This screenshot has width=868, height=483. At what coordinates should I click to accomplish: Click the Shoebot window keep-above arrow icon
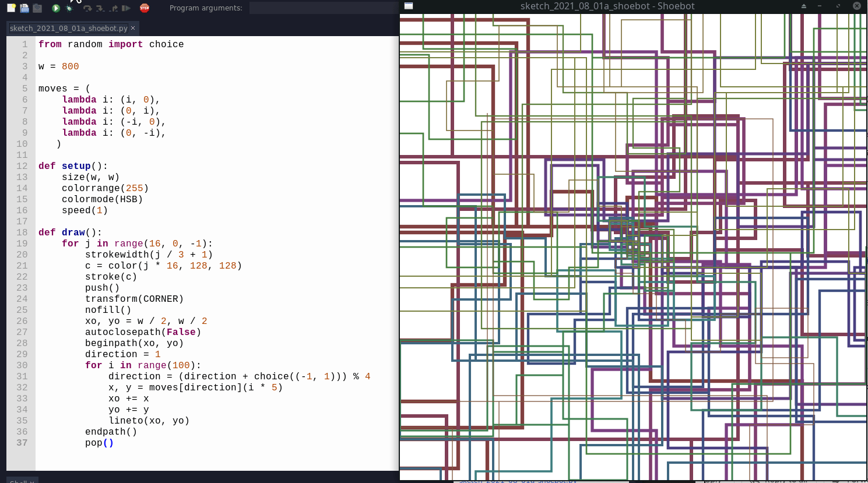(x=803, y=6)
